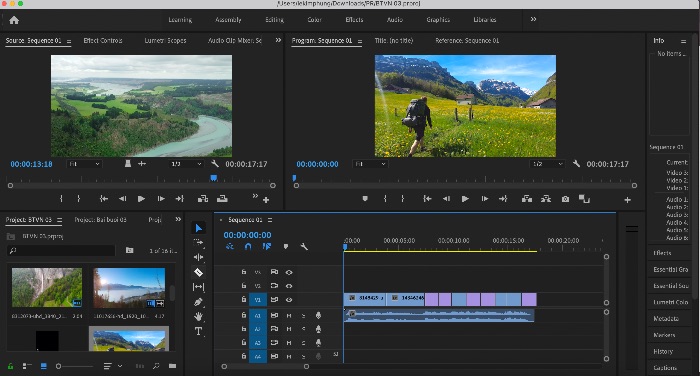Select the Type tool
700x376 pixels.
click(199, 331)
